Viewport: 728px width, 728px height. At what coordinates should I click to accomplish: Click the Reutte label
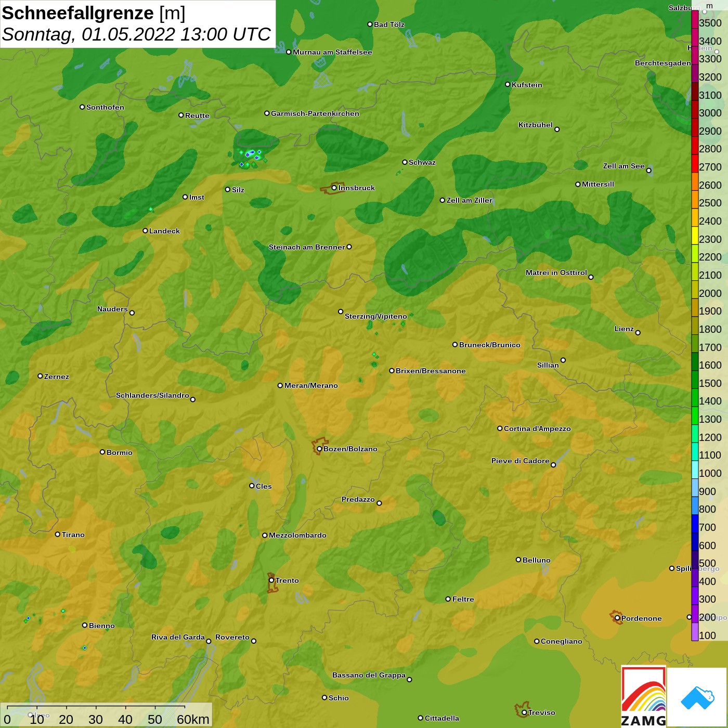(x=197, y=115)
